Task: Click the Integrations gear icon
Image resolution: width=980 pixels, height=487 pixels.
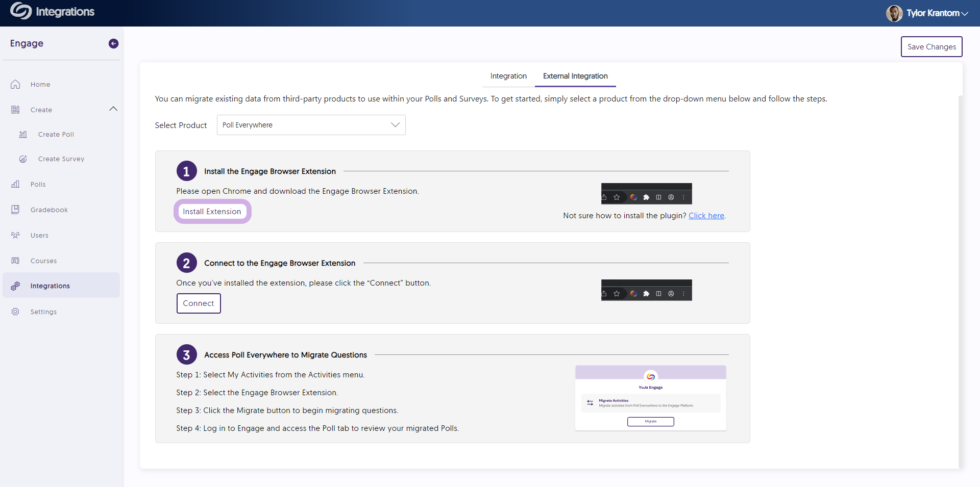Action: coord(15,286)
